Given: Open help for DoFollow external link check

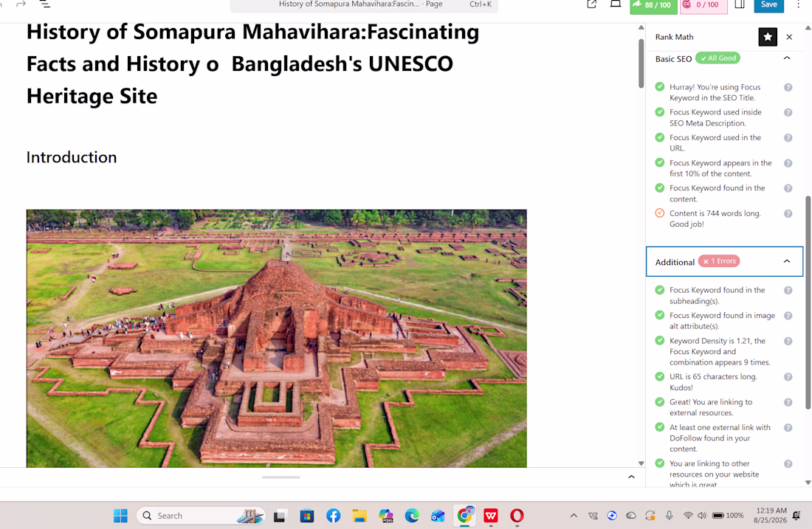Looking at the screenshot, I should coord(788,427).
